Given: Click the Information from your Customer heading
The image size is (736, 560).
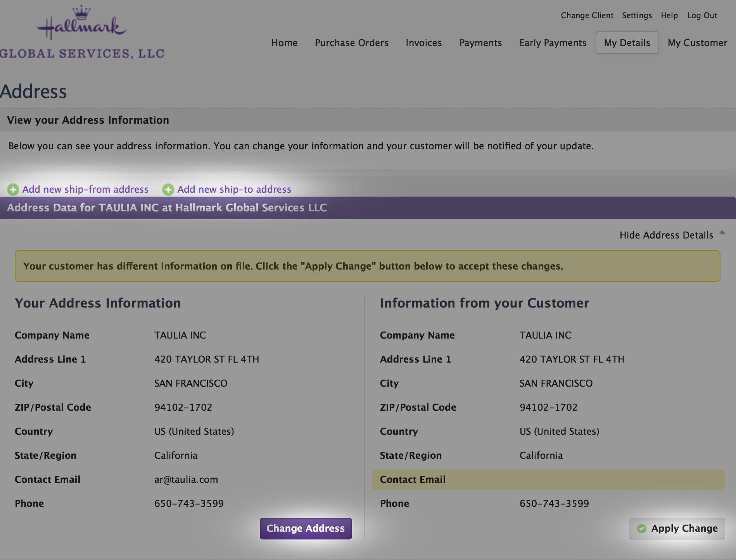Looking at the screenshot, I should click(x=484, y=303).
